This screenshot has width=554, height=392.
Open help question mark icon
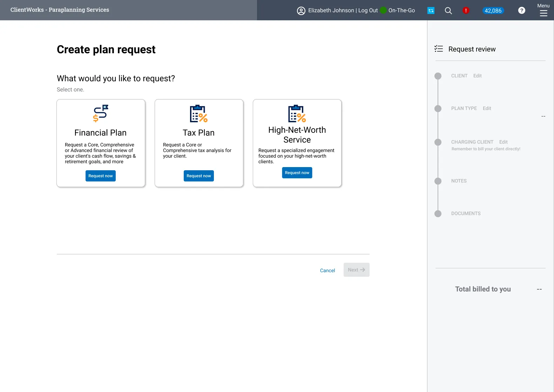pos(522,11)
